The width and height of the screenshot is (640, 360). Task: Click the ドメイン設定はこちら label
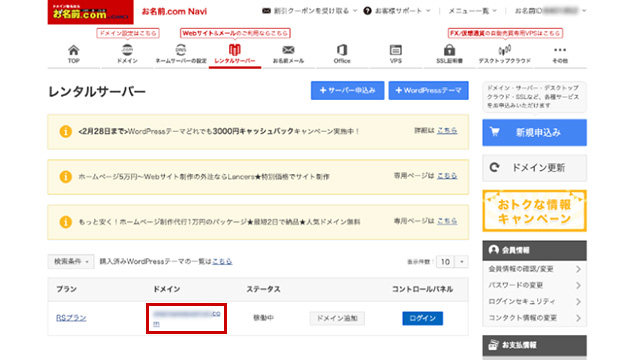pyautogui.click(x=128, y=33)
